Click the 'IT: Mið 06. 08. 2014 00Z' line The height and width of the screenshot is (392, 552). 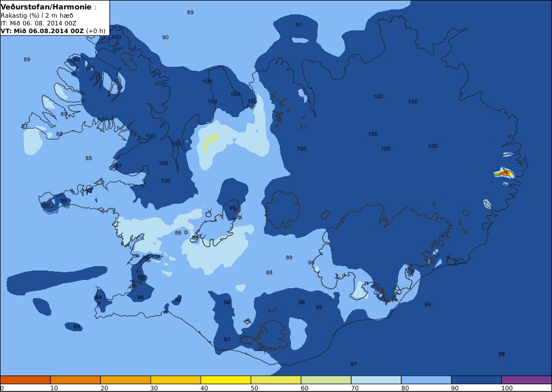(38, 23)
